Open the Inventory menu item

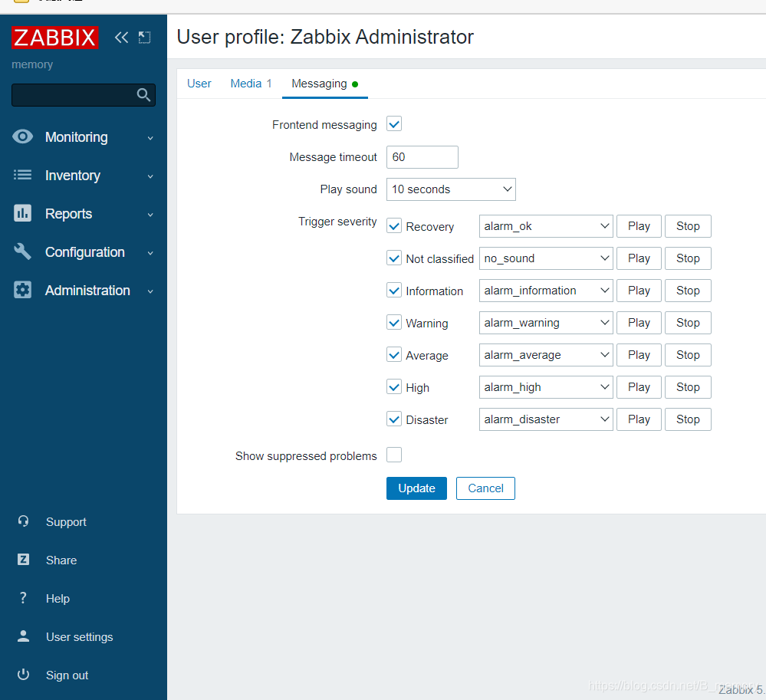coord(84,176)
